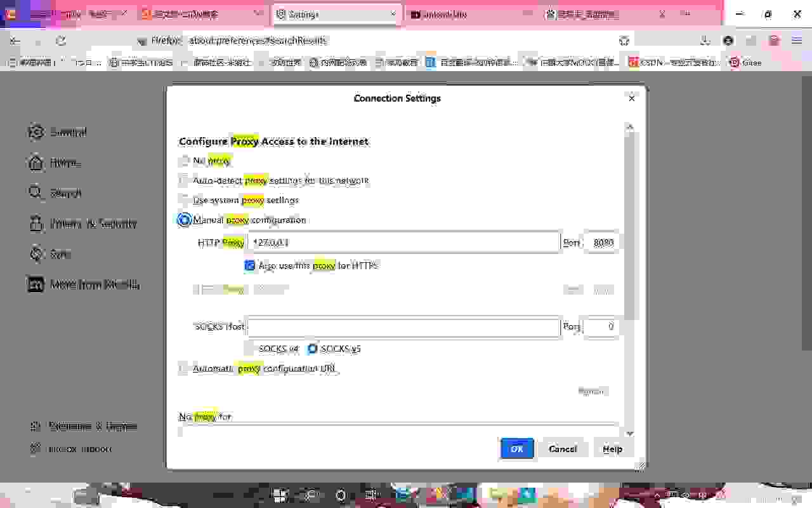Click the bookmark star in address bar

(624, 41)
